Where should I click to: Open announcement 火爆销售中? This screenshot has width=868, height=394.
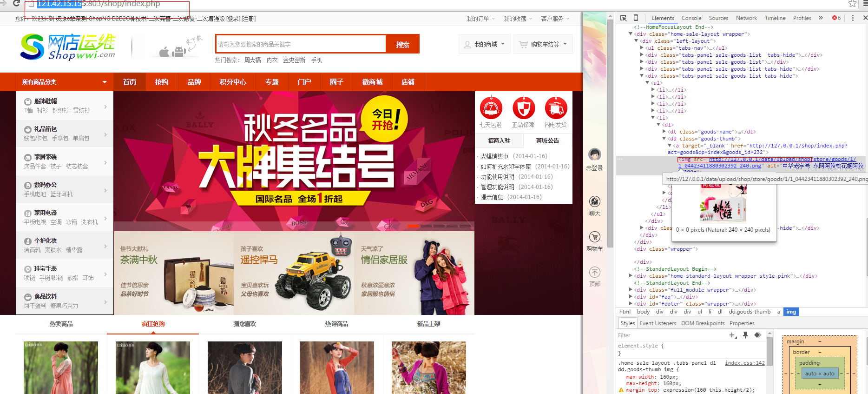point(494,156)
